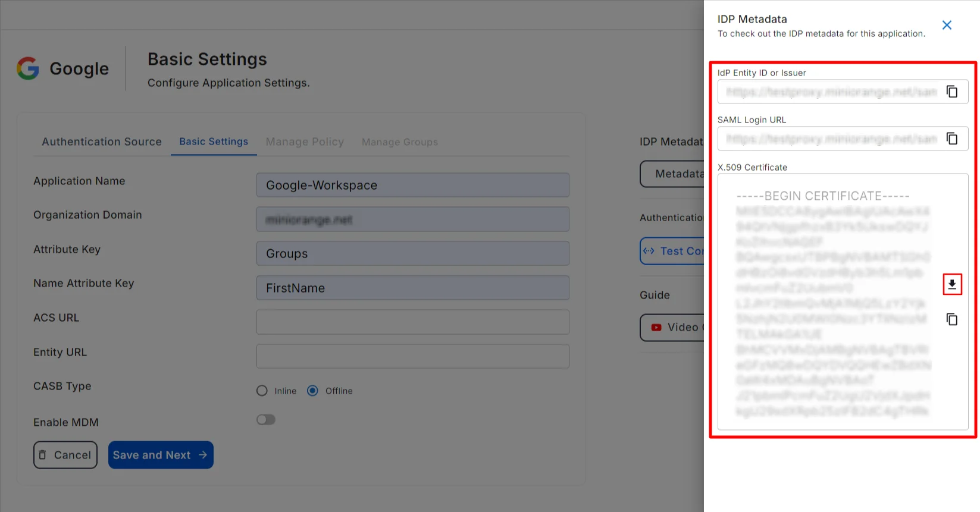Image resolution: width=980 pixels, height=512 pixels.
Task: Click the Name Attribute Key field
Action: coord(413,288)
